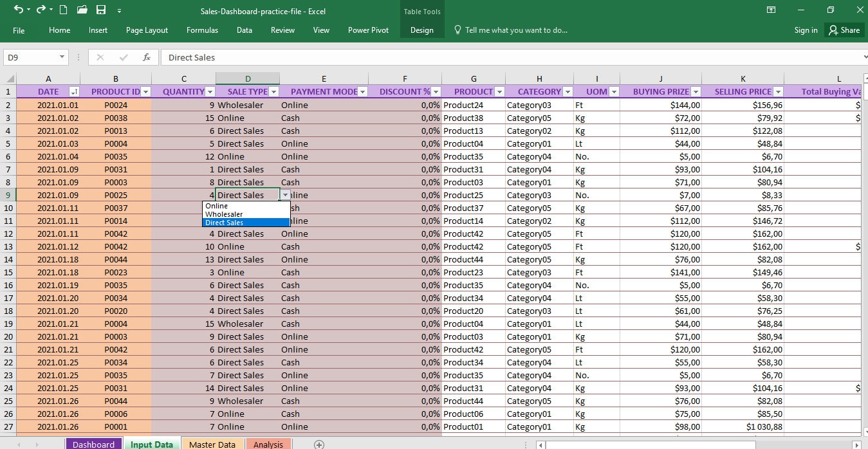
Task: Click the Save icon on Quick Access Toolbar
Action: 100,8
